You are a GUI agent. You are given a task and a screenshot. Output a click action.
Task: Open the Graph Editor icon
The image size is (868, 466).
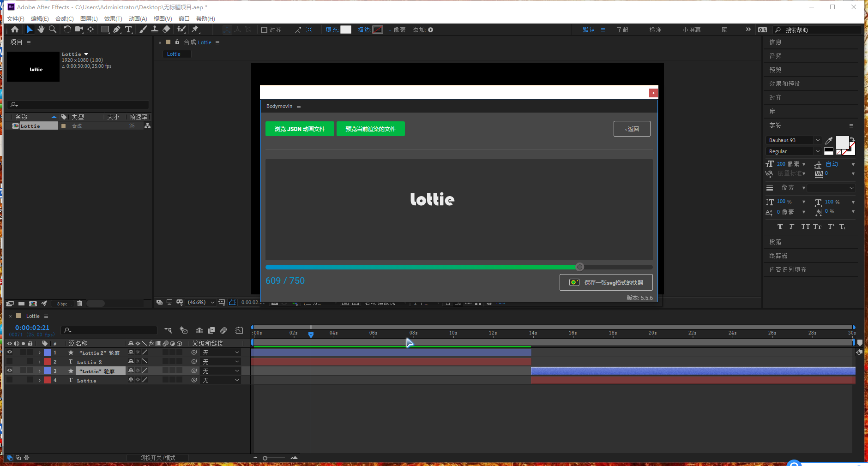coord(239,330)
